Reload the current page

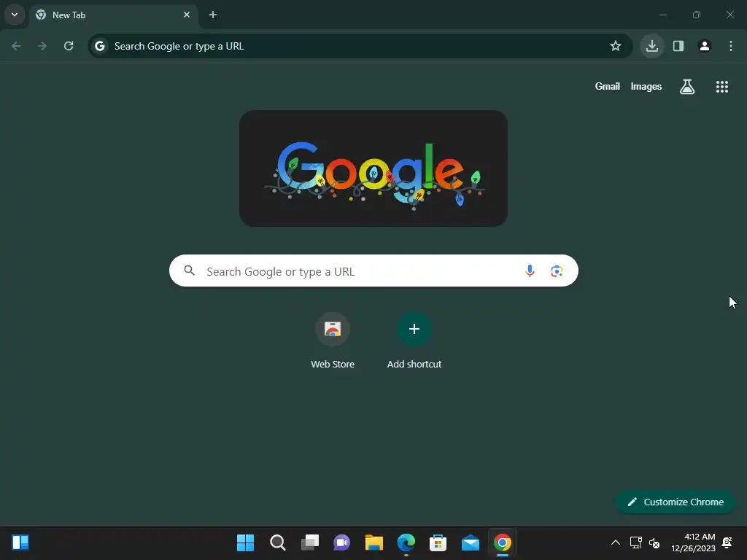[69, 46]
